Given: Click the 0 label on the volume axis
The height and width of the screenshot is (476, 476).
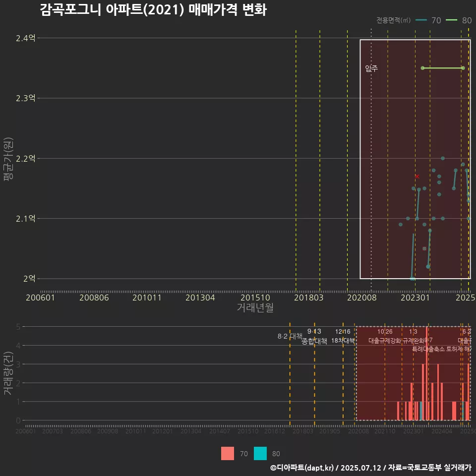Looking at the screenshot, I should [18, 420].
